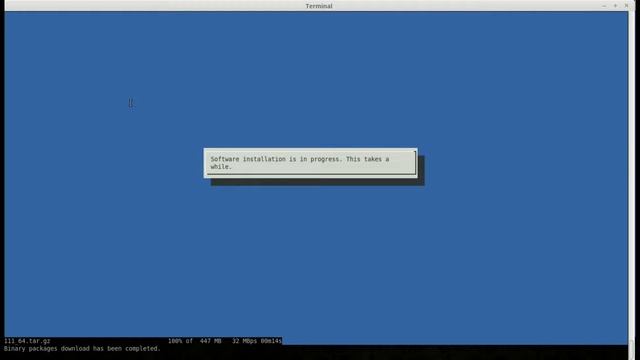Click the '111_64.tar.gz' filename text
This screenshot has width=640, height=360.
click(27, 341)
